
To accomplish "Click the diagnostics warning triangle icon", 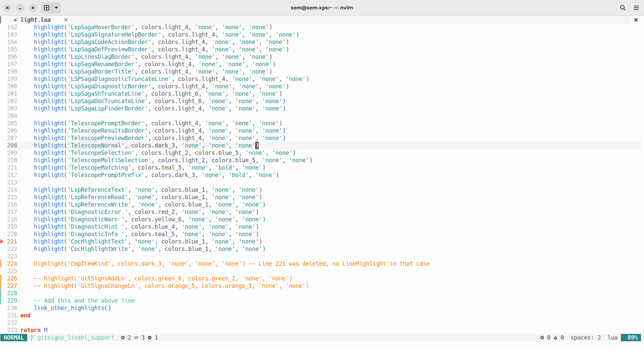I will point(555,338).
